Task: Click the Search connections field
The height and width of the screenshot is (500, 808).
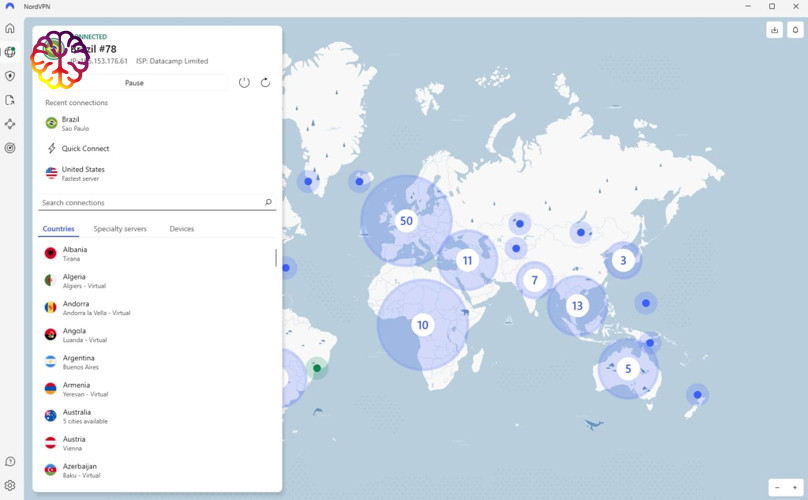Action: click(x=150, y=203)
